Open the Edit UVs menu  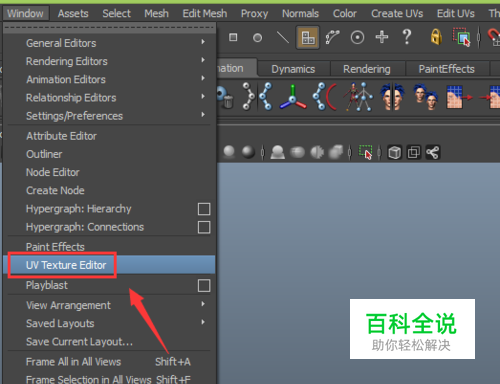pyautogui.click(x=456, y=13)
